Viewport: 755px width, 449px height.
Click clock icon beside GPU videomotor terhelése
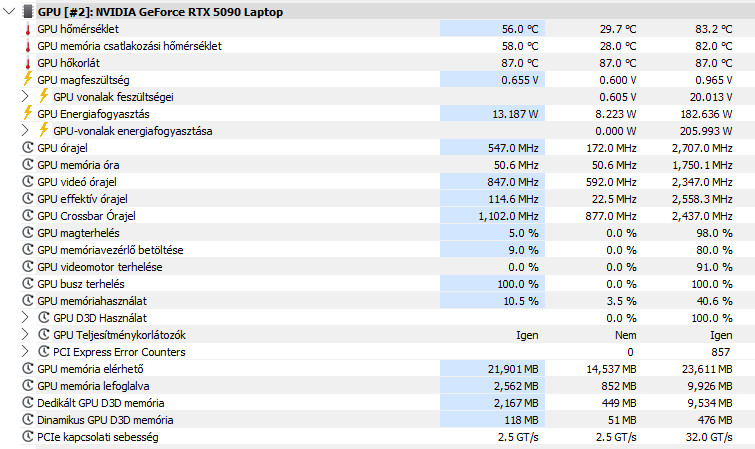(x=28, y=266)
